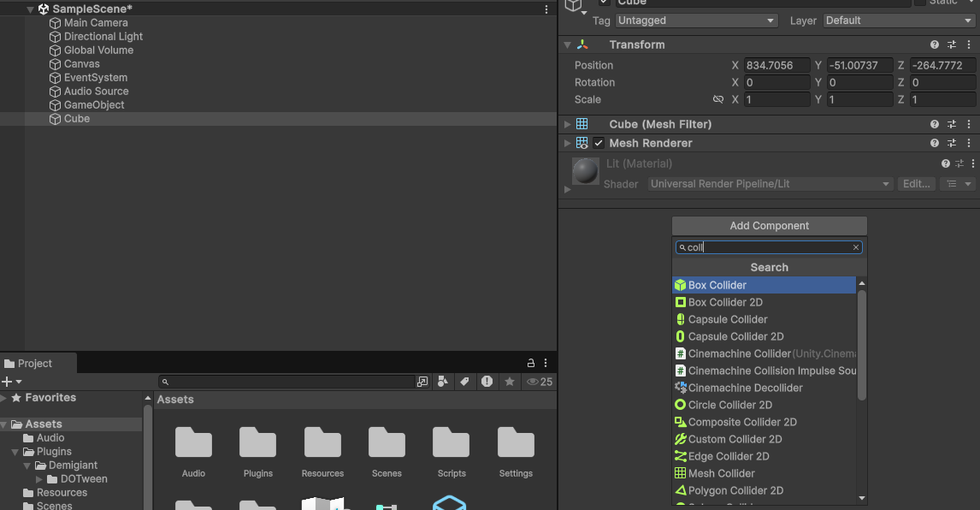Click the Search by Type filter icon
The width and height of the screenshot is (980, 510).
(x=443, y=382)
